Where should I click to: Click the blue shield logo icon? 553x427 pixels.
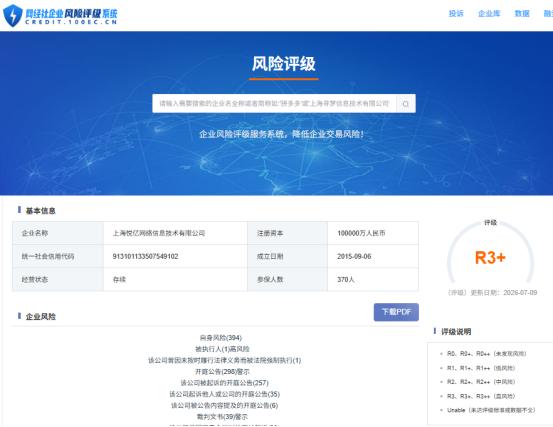pyautogui.click(x=13, y=16)
